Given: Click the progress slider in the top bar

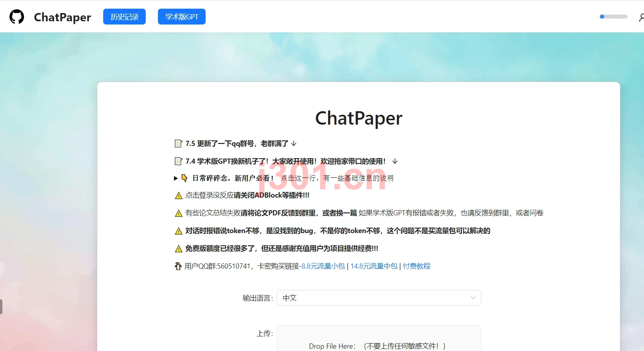Looking at the screenshot, I should [x=613, y=17].
